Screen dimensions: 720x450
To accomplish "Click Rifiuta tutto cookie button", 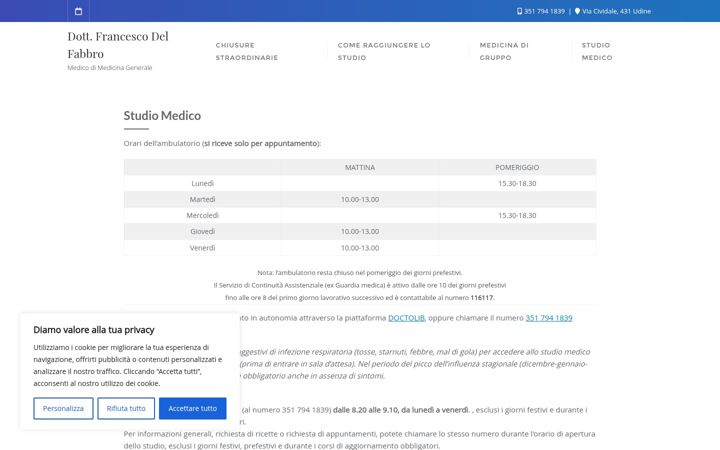I will click(x=126, y=408).
